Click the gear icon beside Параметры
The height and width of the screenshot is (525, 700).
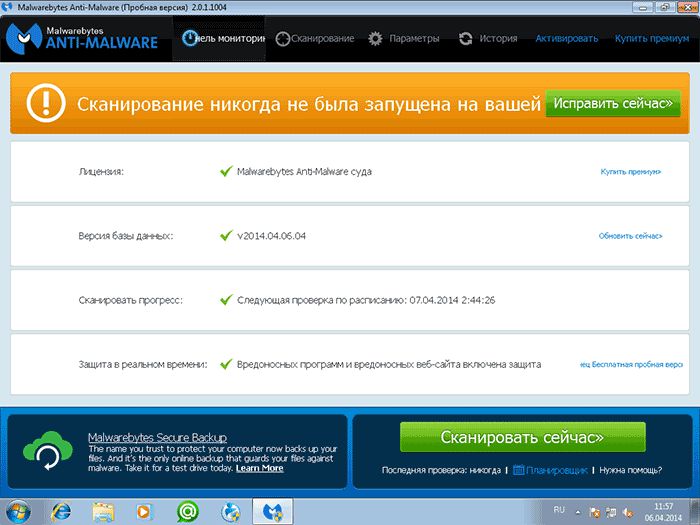tap(375, 39)
